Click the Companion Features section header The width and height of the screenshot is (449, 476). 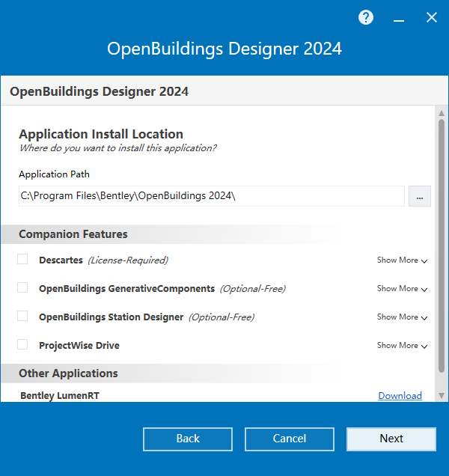(x=73, y=234)
